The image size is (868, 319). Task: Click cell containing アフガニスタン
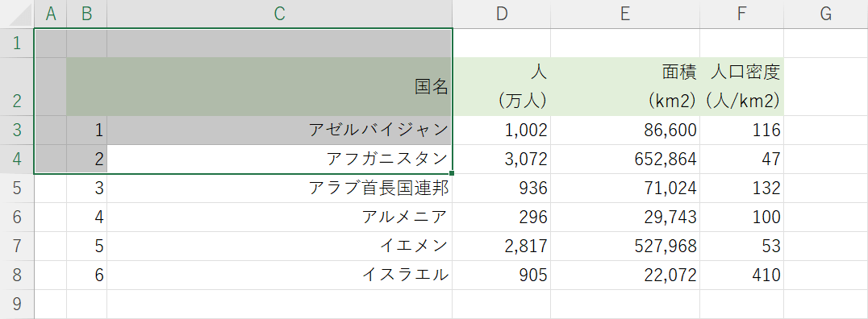[280, 159]
